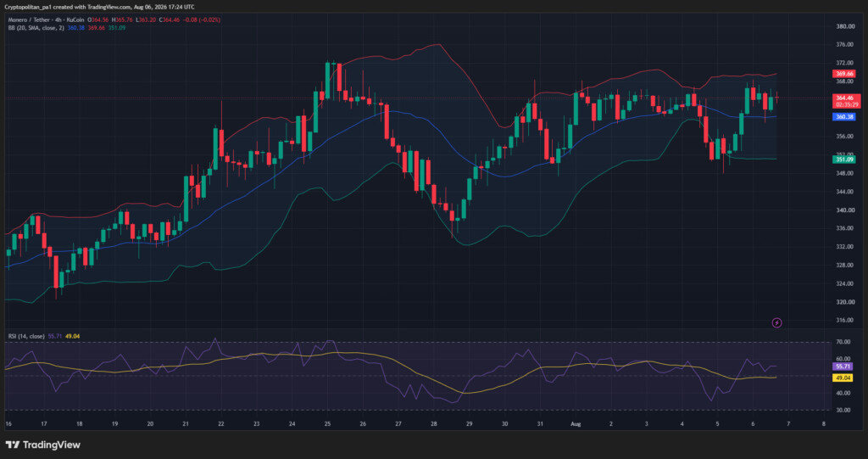
Task: Click the 70.00 RSI scale label
Action: pos(845,343)
